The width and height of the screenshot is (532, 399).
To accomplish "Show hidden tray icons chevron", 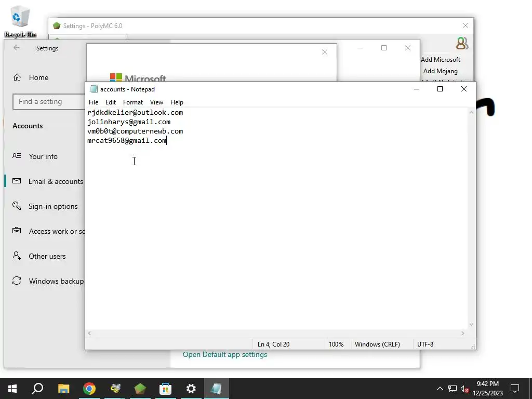I will click(440, 389).
